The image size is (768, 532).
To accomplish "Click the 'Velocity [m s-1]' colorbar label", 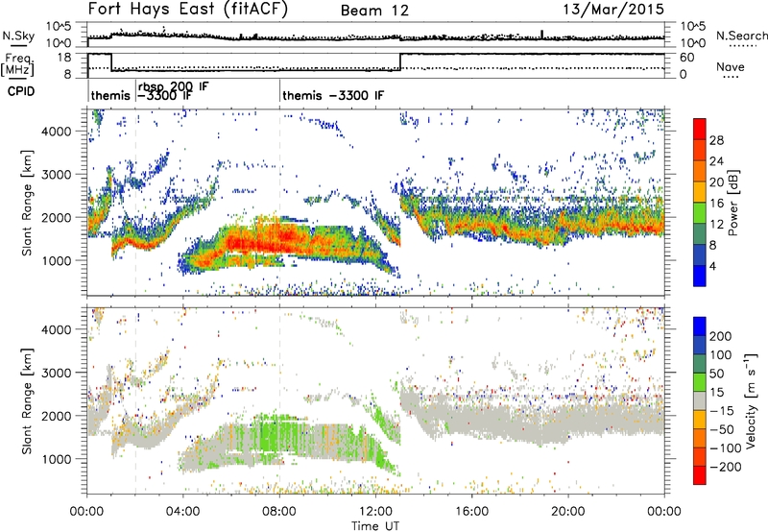I will pos(750,400).
